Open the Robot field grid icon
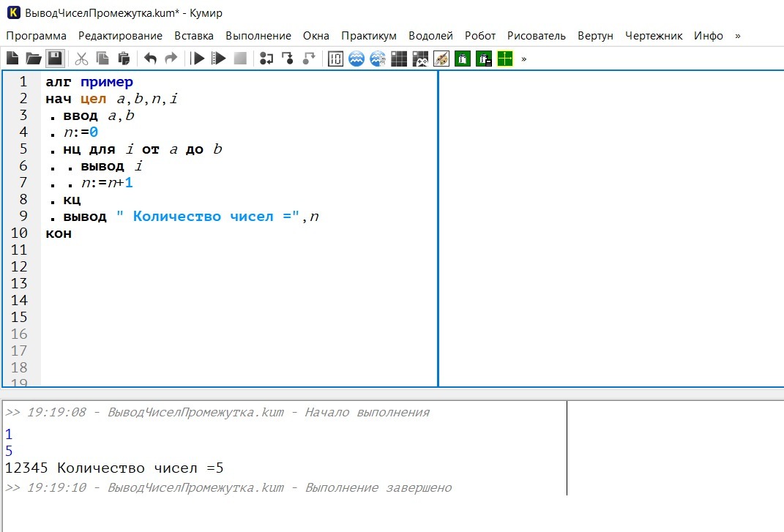 point(399,59)
